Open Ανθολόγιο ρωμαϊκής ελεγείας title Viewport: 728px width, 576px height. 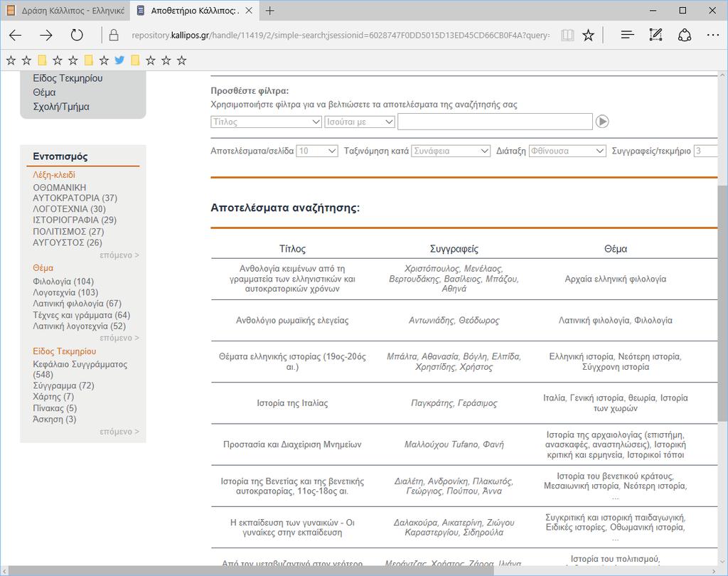[292, 321]
